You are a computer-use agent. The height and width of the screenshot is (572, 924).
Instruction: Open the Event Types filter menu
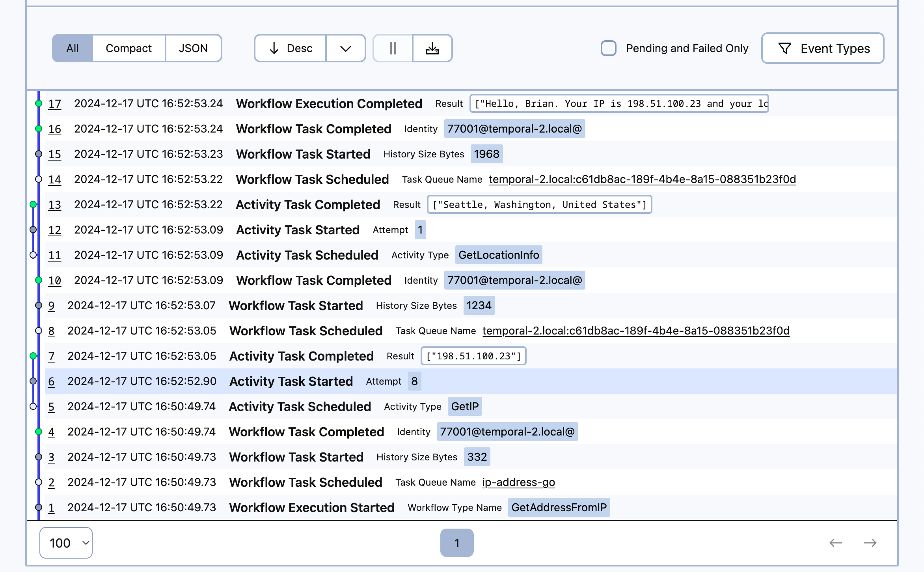point(822,48)
